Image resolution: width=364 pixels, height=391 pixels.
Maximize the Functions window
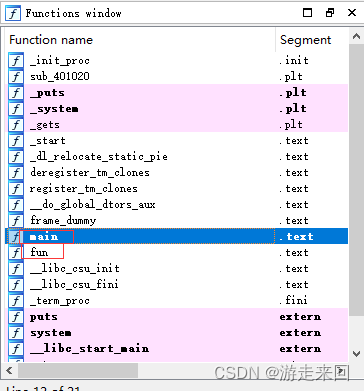point(308,13)
